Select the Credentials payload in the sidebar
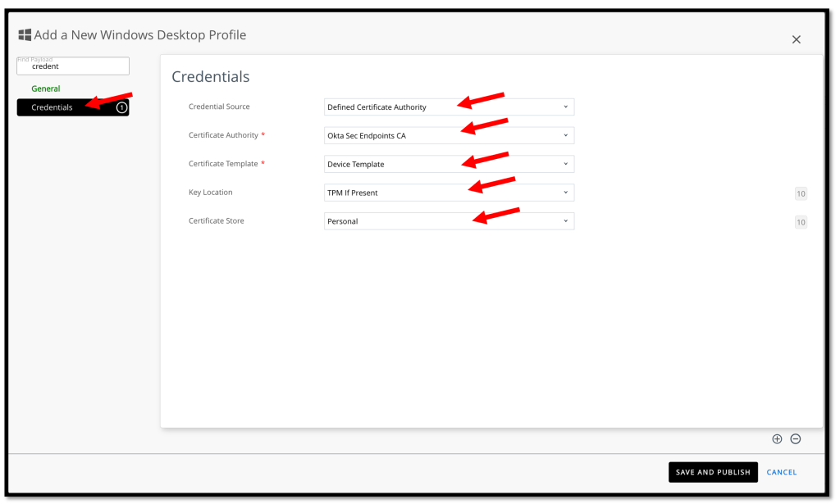Viewport: 840px width, 504px height. [x=52, y=107]
